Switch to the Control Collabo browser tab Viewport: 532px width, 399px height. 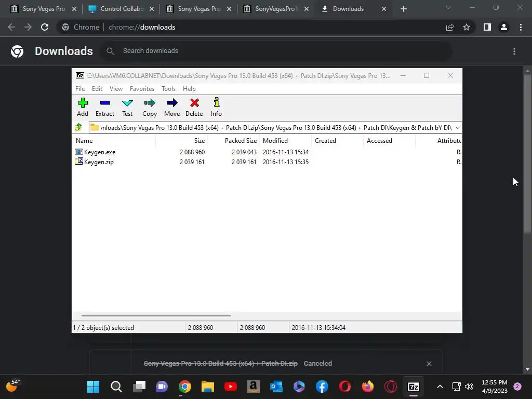pos(121,9)
